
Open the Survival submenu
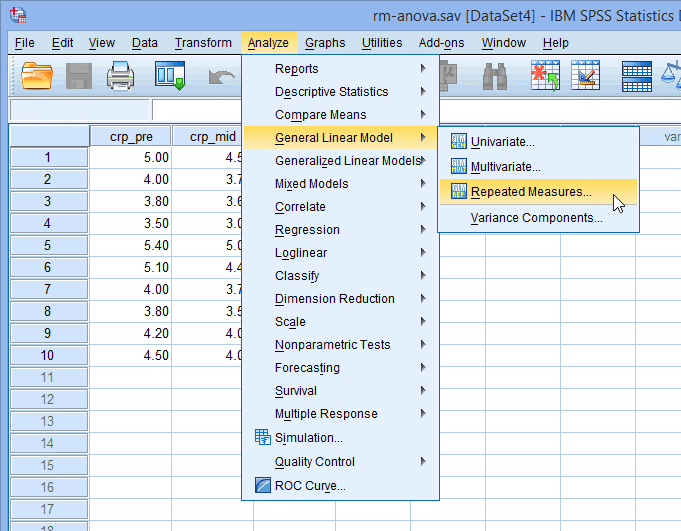pyautogui.click(x=340, y=391)
